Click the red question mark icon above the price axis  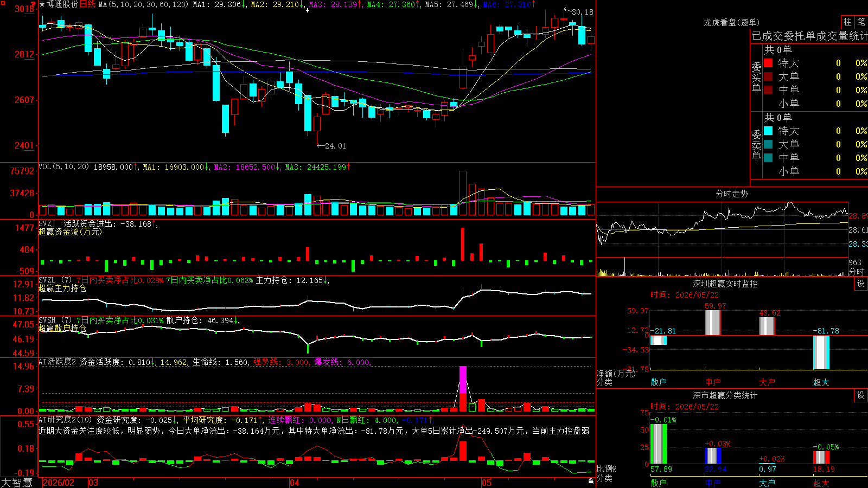click(33, 4)
